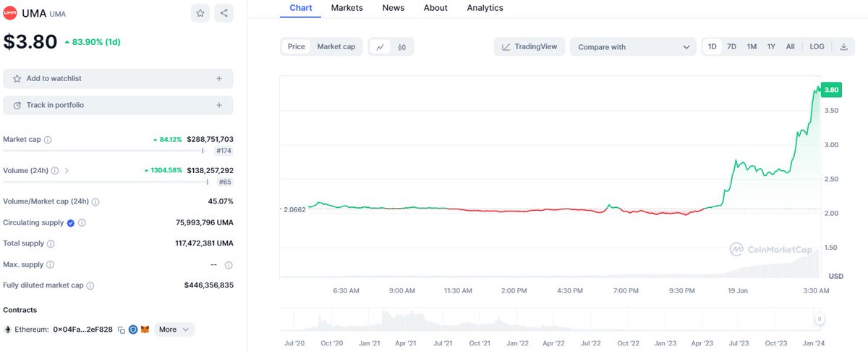Open the Market cap info tooltip icon

click(48, 139)
